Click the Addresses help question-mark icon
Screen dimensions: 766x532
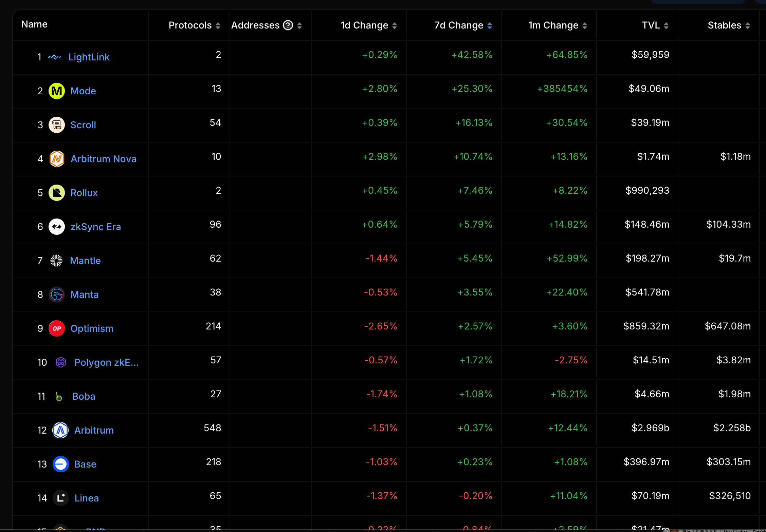point(288,25)
